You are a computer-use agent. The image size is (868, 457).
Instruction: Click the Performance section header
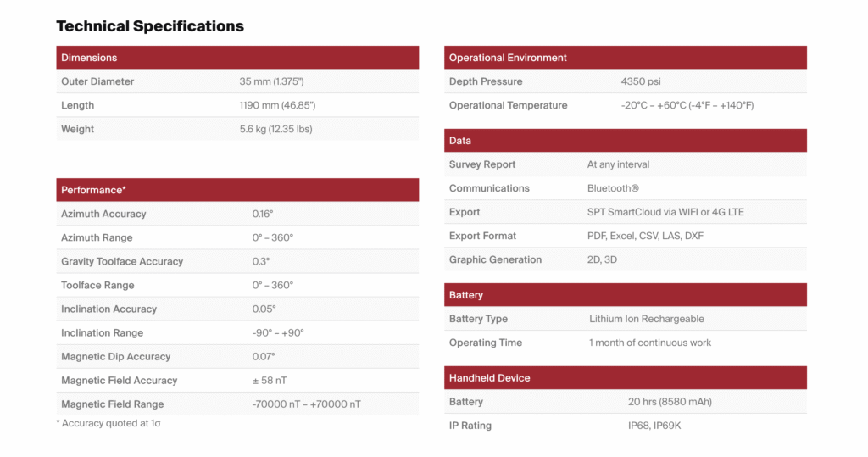click(x=93, y=190)
